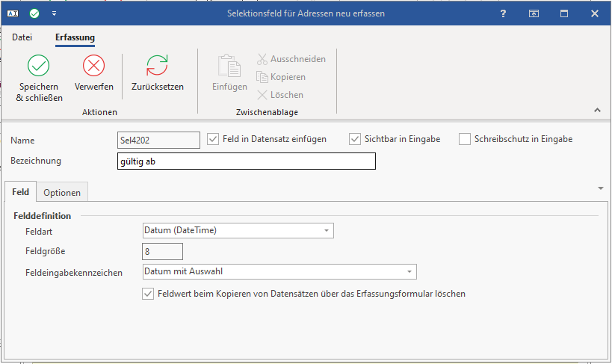Collapse the ribbon with the chevron arrow
The width and height of the screenshot is (612, 364).
click(x=597, y=110)
